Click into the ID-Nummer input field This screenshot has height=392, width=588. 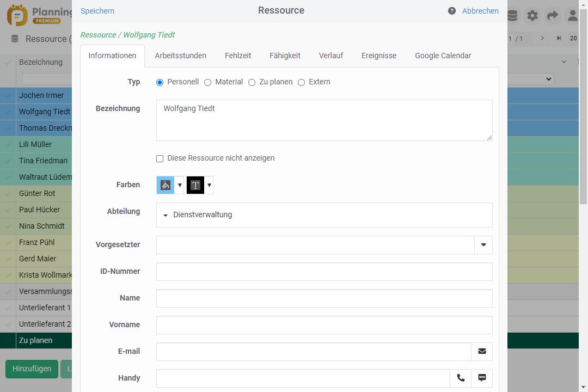(x=324, y=272)
